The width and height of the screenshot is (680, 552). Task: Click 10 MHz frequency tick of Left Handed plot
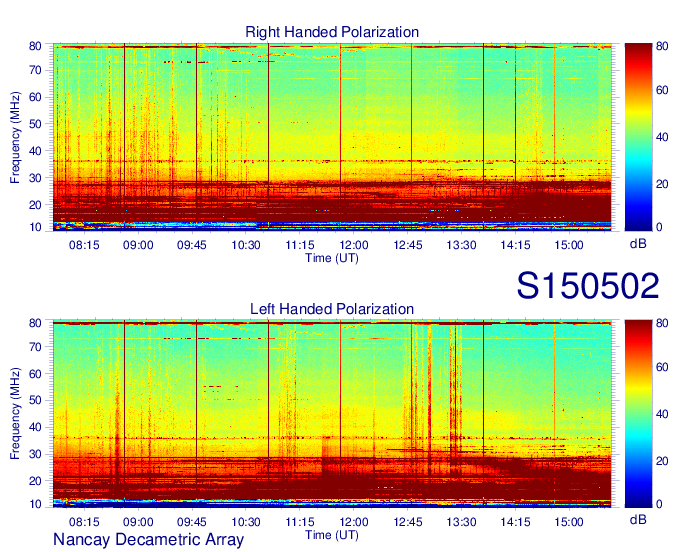coord(35,504)
